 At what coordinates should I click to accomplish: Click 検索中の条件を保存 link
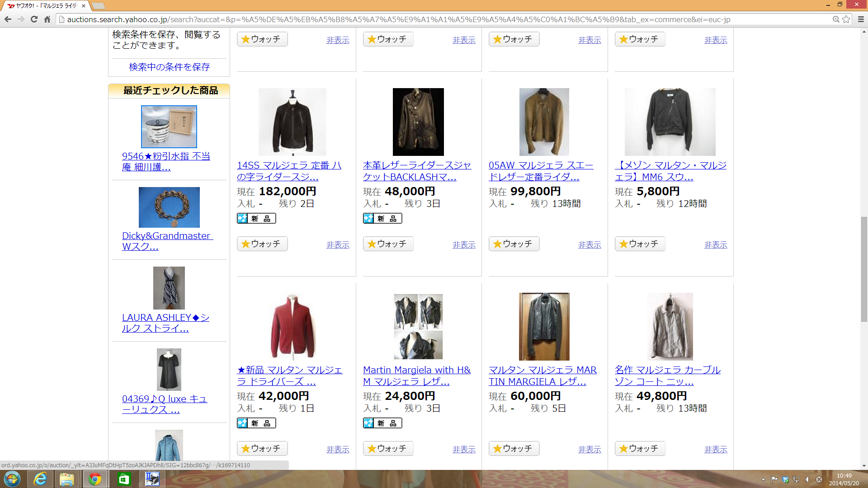tap(169, 67)
